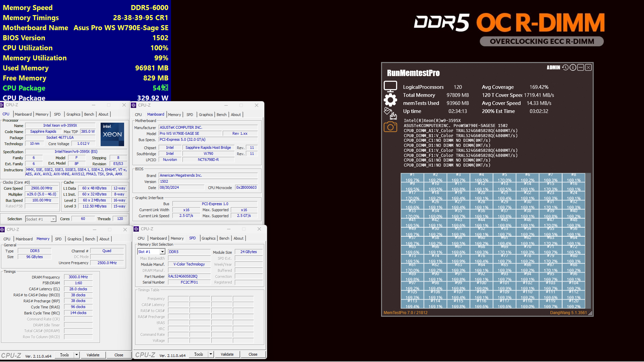Click Validate button in Memory CPU-Z window

93,355
